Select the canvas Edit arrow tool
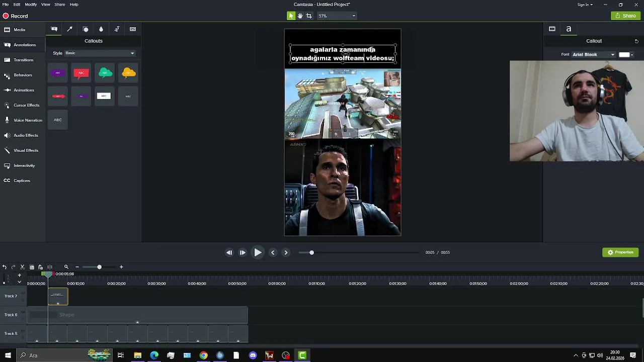Screen dimensions: 644x362 point(291,16)
